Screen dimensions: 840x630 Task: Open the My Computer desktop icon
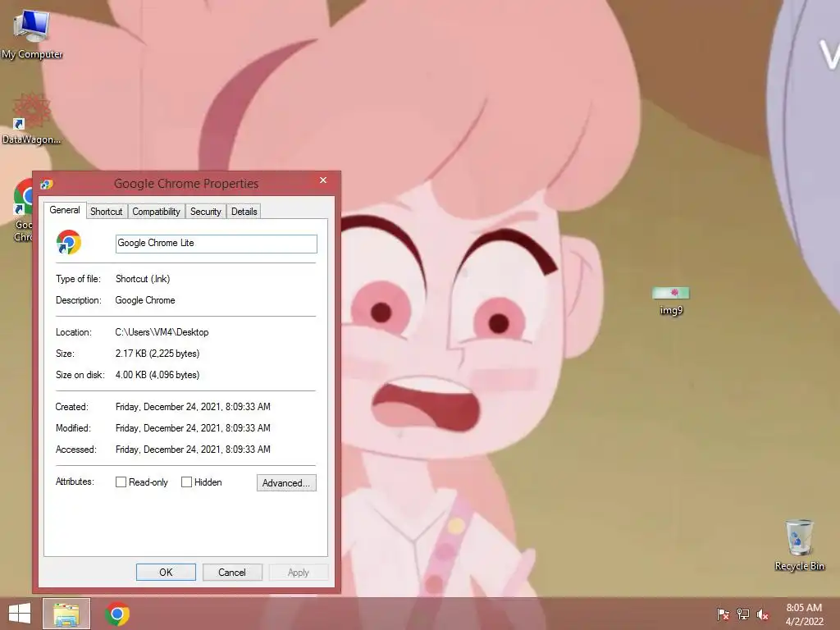31,33
